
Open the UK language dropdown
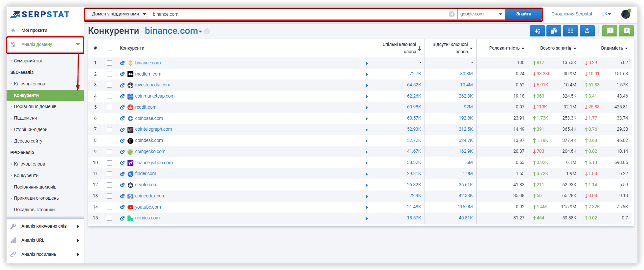pos(606,14)
